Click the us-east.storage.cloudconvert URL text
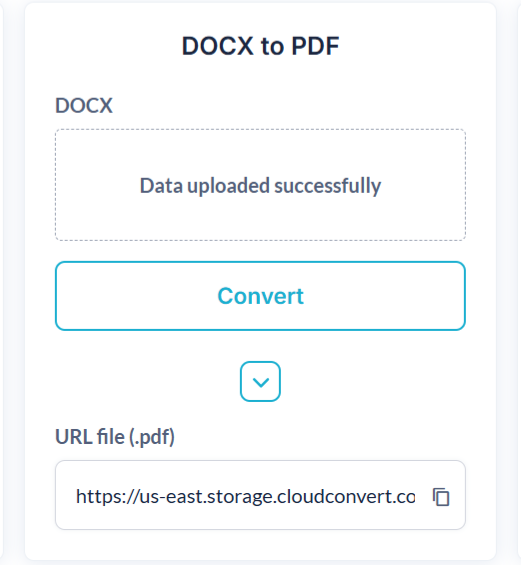 245,497
